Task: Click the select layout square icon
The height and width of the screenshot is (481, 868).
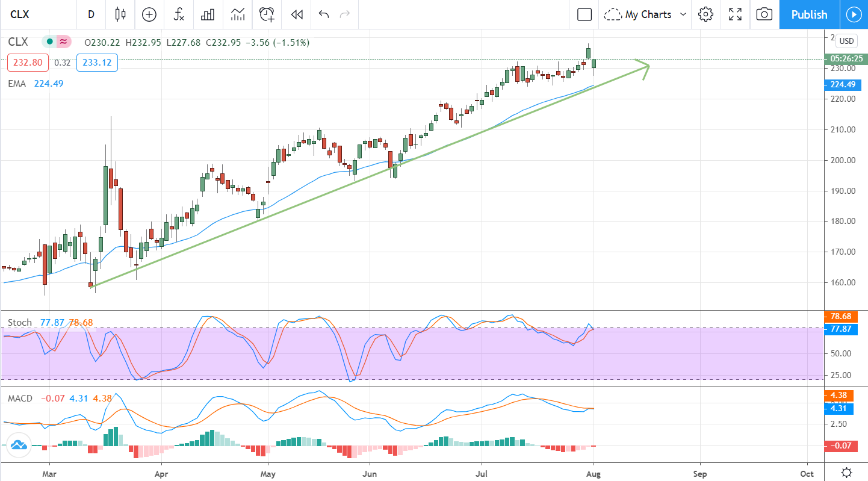Action: click(584, 14)
